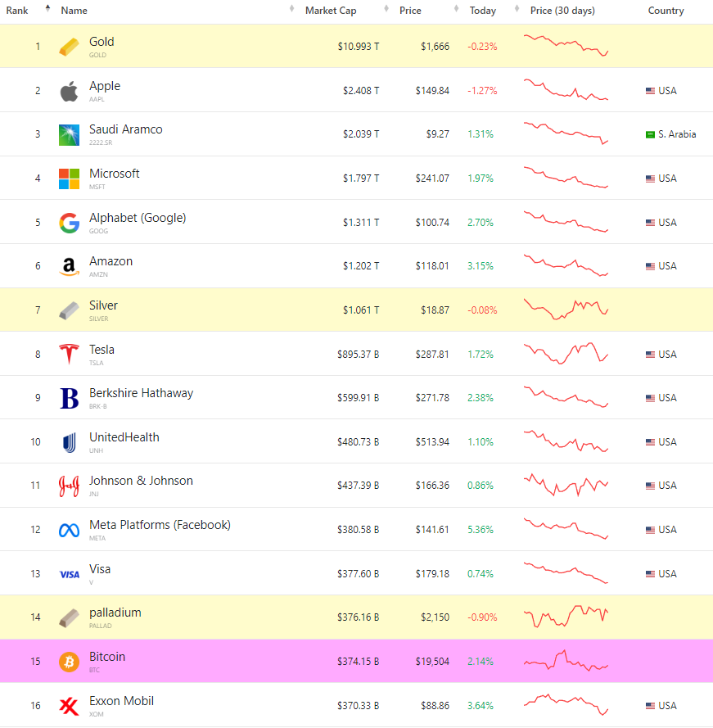
Task: Open the Bitcoin asset link
Action: [x=107, y=657]
